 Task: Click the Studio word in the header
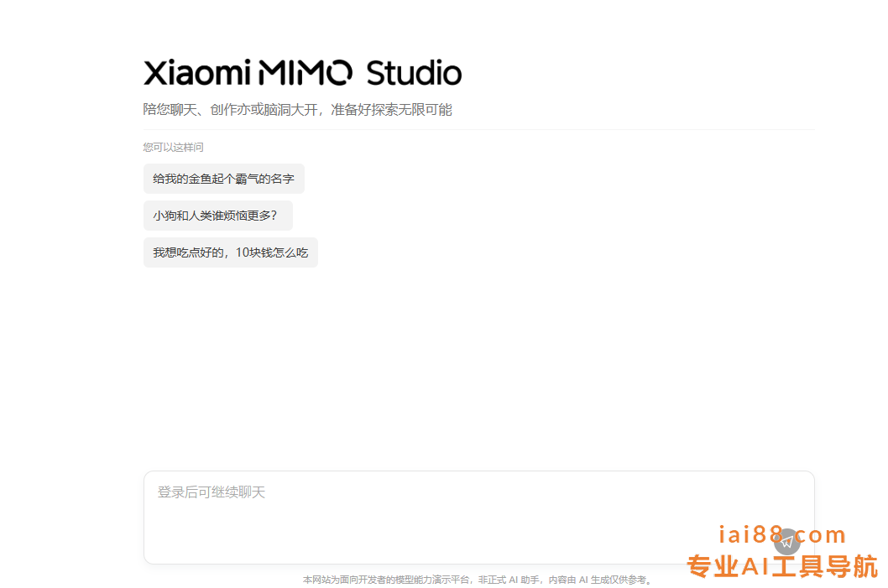(x=414, y=73)
